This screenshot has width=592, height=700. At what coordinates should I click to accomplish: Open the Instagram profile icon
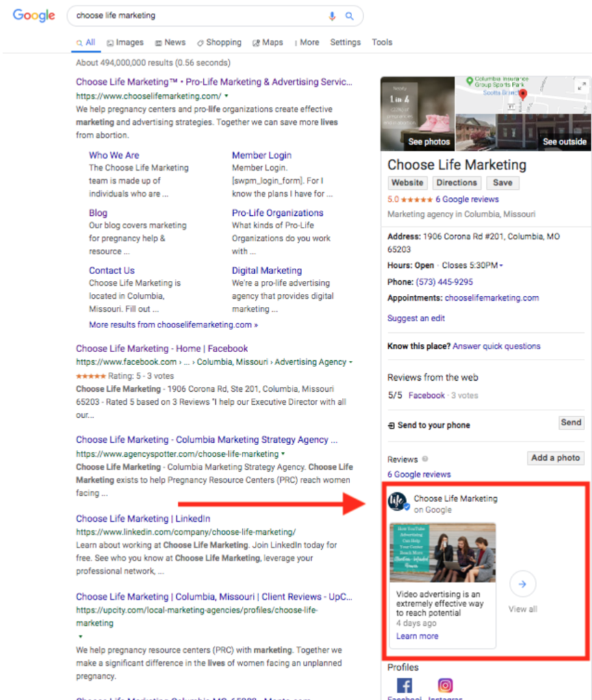point(445,685)
